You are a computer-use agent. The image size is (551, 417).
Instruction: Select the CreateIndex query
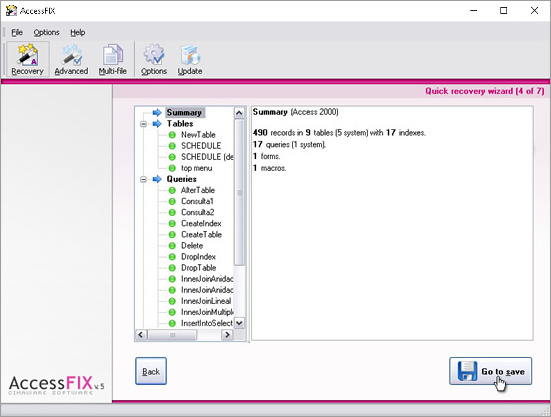click(201, 223)
